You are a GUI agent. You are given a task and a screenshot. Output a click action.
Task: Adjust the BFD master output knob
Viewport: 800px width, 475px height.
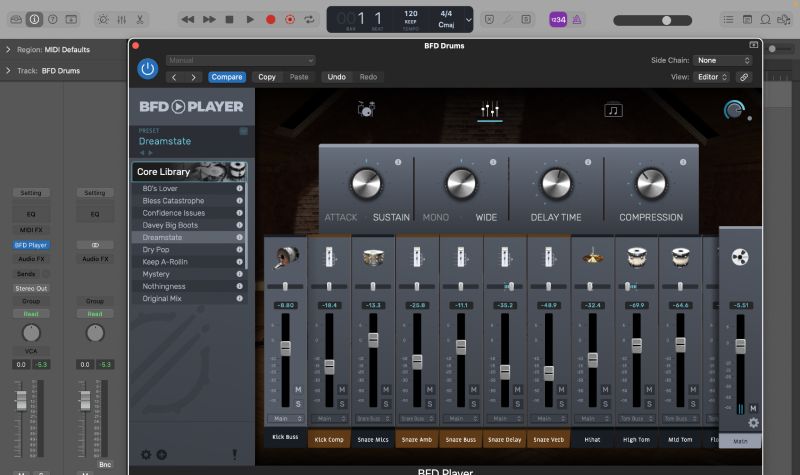coord(734,109)
